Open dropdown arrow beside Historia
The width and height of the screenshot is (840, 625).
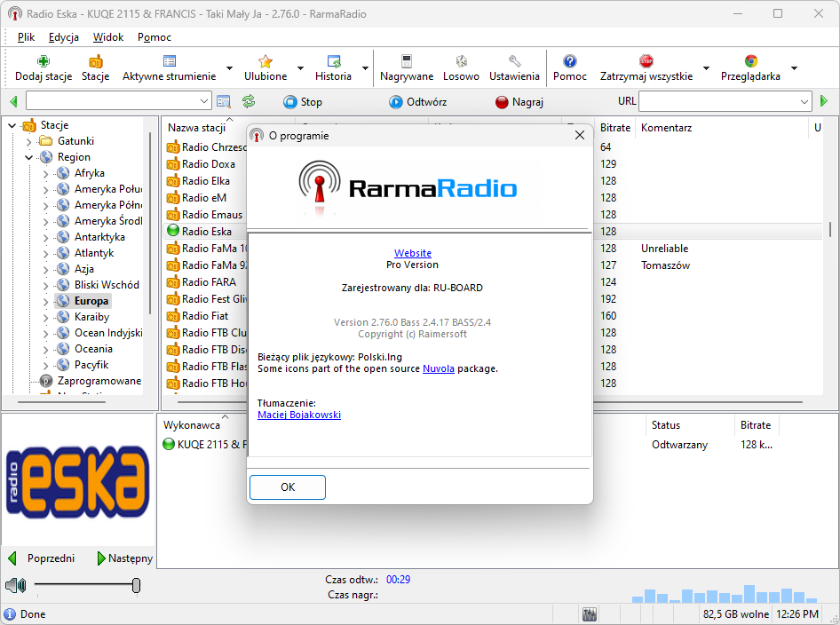click(365, 68)
